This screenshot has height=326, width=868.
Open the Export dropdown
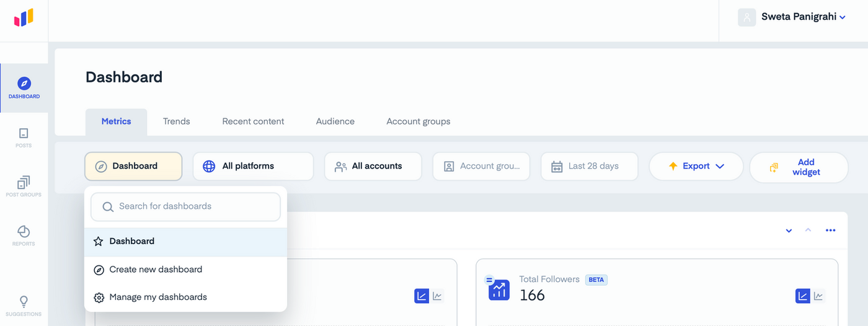[x=696, y=166]
